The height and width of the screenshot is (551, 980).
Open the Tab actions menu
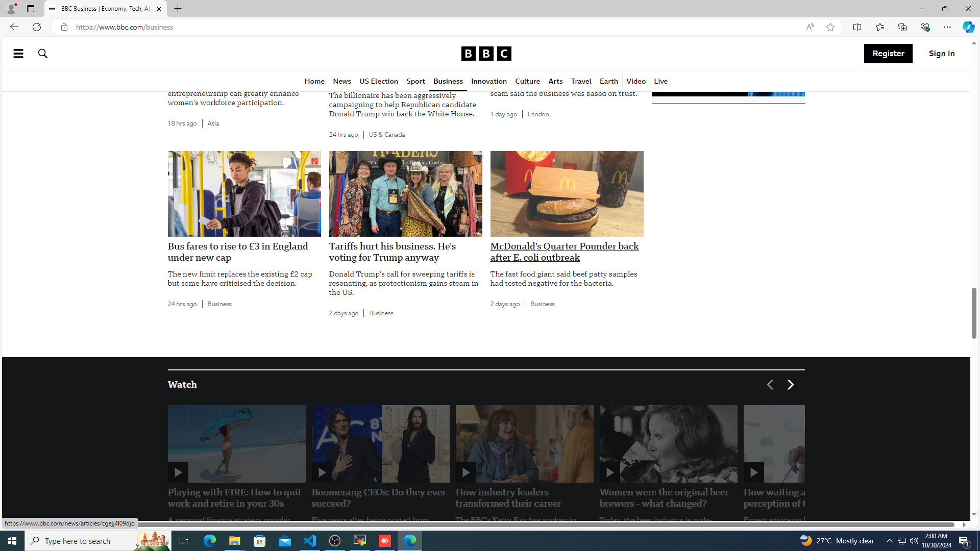[x=31, y=9]
